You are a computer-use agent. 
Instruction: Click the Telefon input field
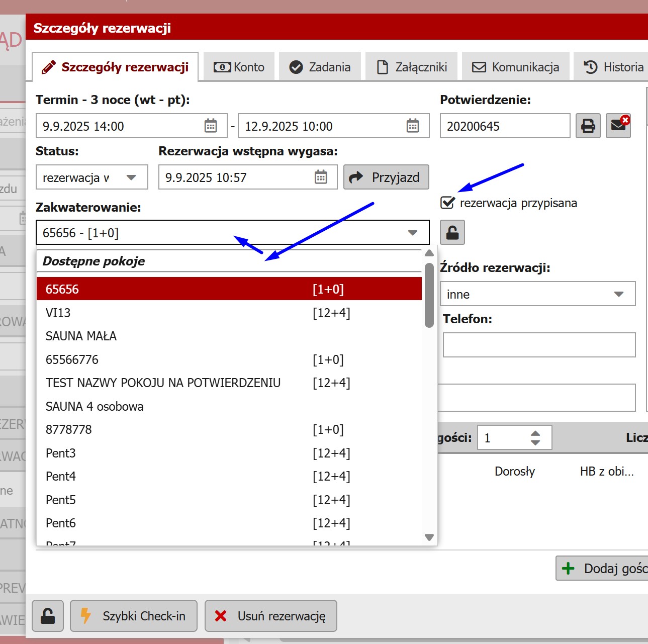(x=539, y=345)
